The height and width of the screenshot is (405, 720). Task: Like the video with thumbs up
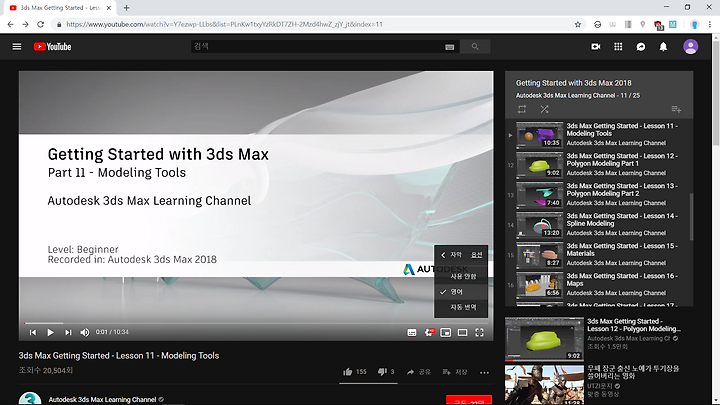click(354, 372)
